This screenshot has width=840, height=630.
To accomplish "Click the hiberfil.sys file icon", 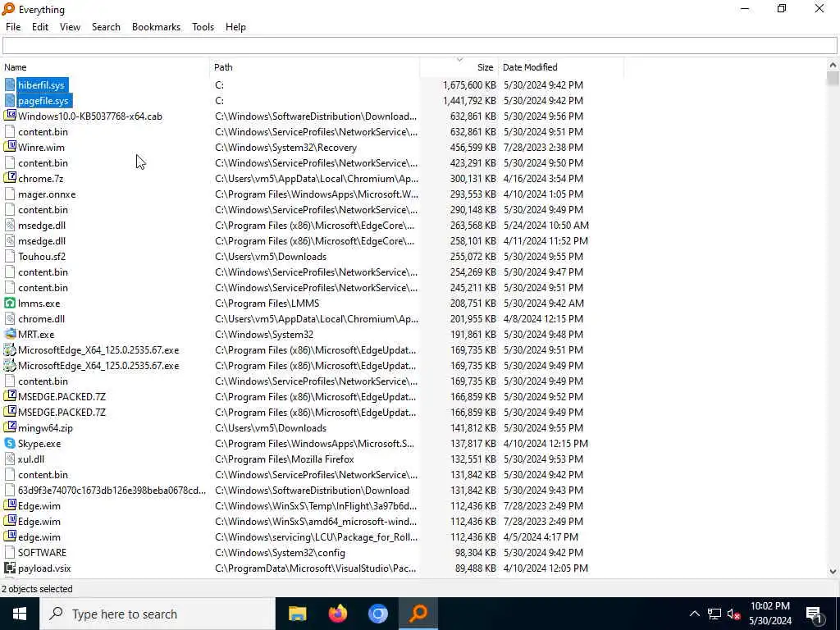I will (10, 84).
